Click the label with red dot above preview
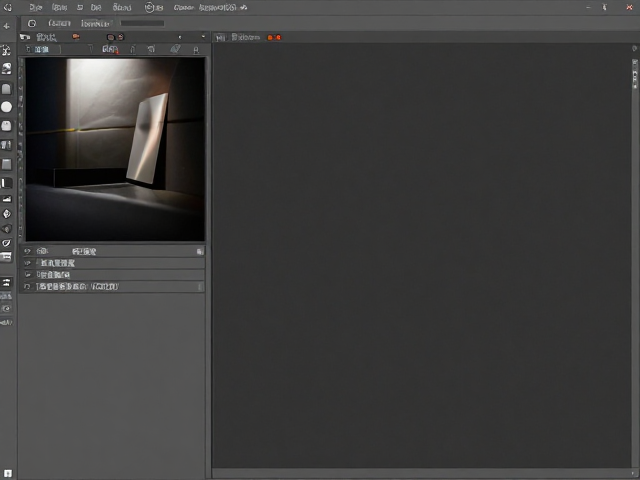Viewport: 640px width, 480px height. (110, 49)
